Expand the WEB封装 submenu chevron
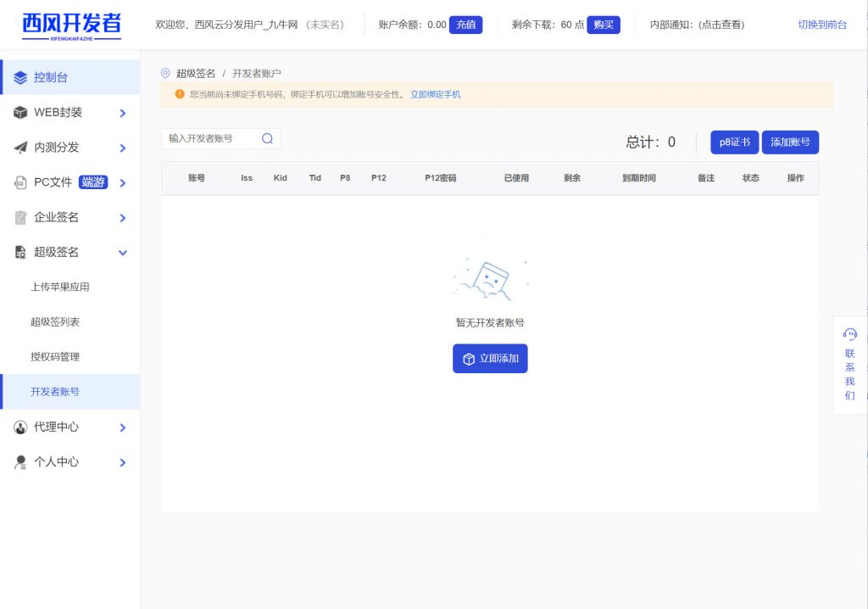The height and width of the screenshot is (609, 868). pyautogui.click(x=123, y=113)
